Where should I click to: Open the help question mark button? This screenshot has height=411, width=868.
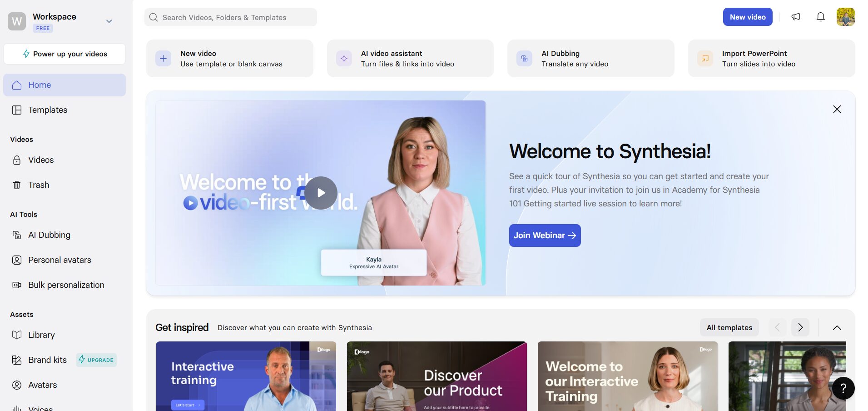tap(843, 388)
